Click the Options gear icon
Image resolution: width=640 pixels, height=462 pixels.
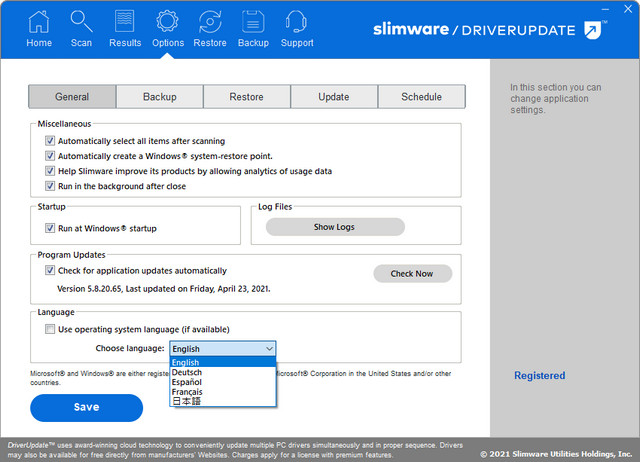[168, 21]
